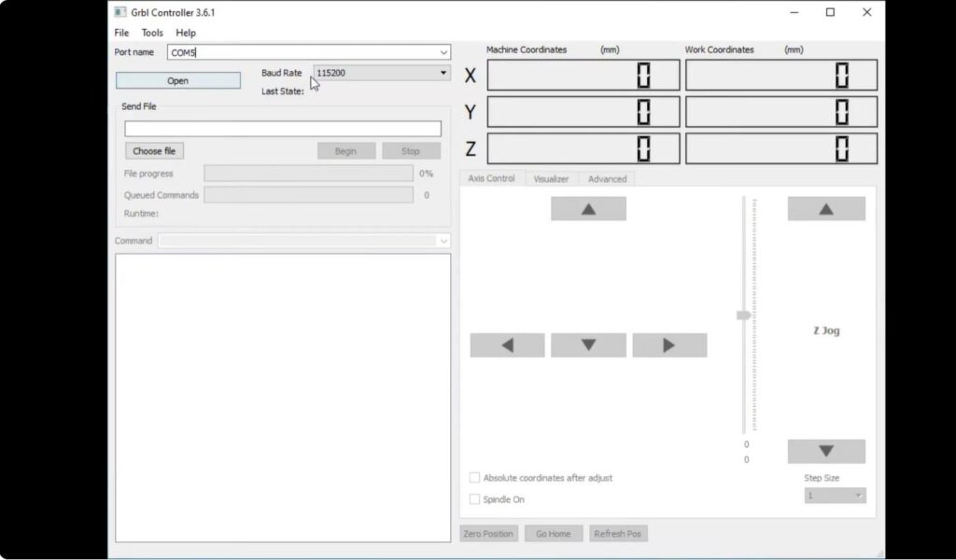Viewport: 956px width, 560px height.
Task: Click the Z Jog up arrow
Action: click(x=825, y=208)
